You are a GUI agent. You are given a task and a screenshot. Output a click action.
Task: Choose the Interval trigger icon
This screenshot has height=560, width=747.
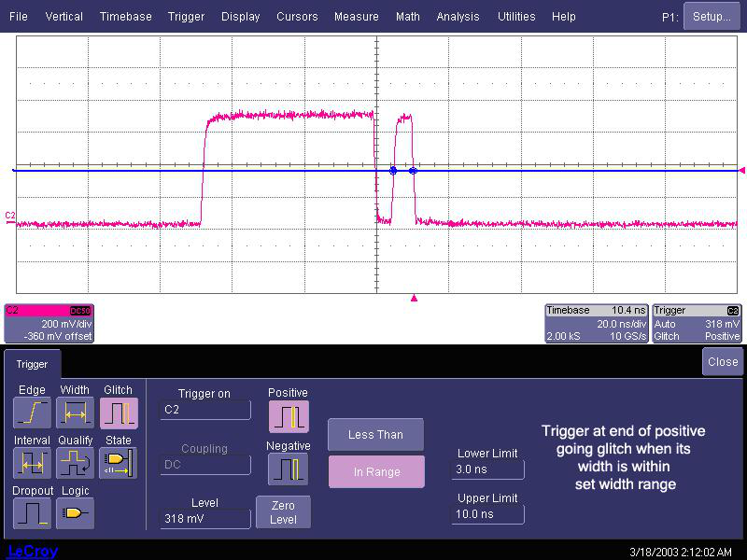32,463
